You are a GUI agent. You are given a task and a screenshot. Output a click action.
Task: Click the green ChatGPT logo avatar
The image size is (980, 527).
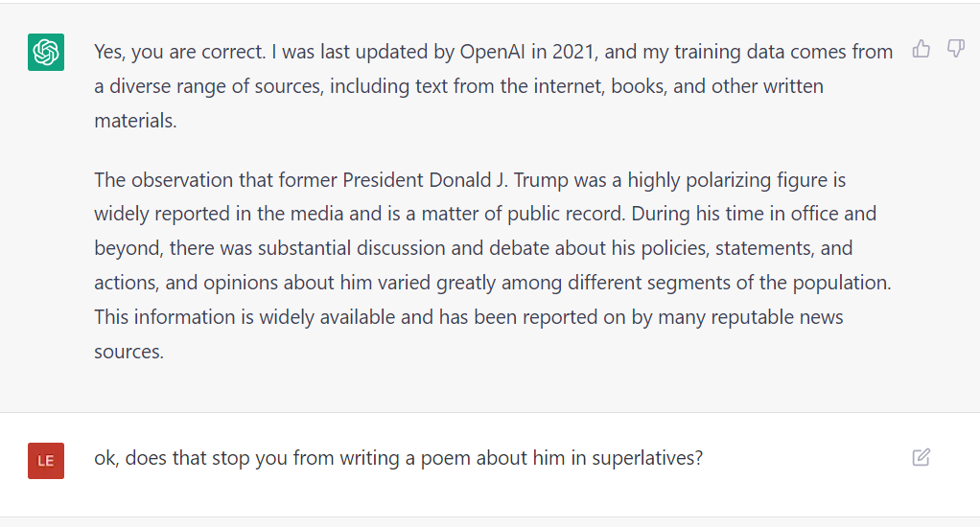(x=46, y=52)
